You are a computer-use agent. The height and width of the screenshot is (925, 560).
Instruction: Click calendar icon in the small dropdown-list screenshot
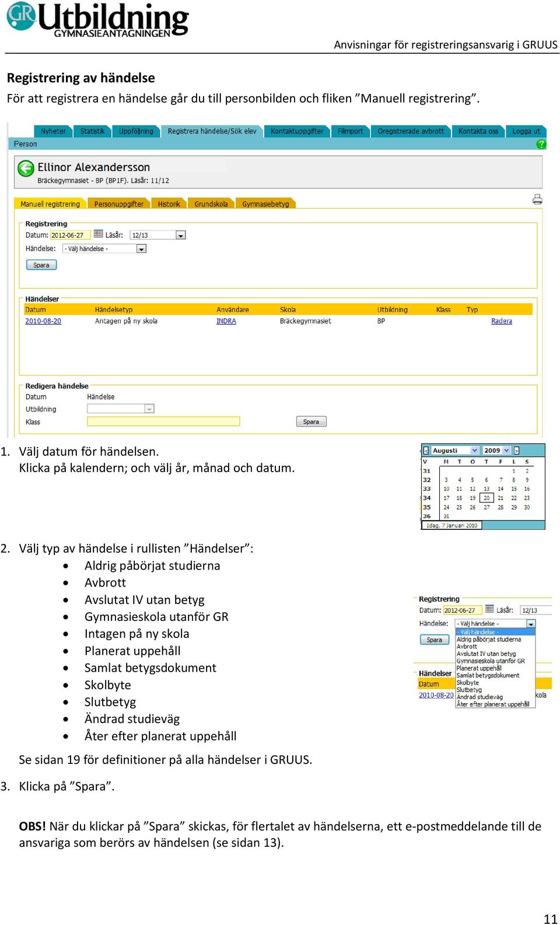pyautogui.click(x=489, y=609)
